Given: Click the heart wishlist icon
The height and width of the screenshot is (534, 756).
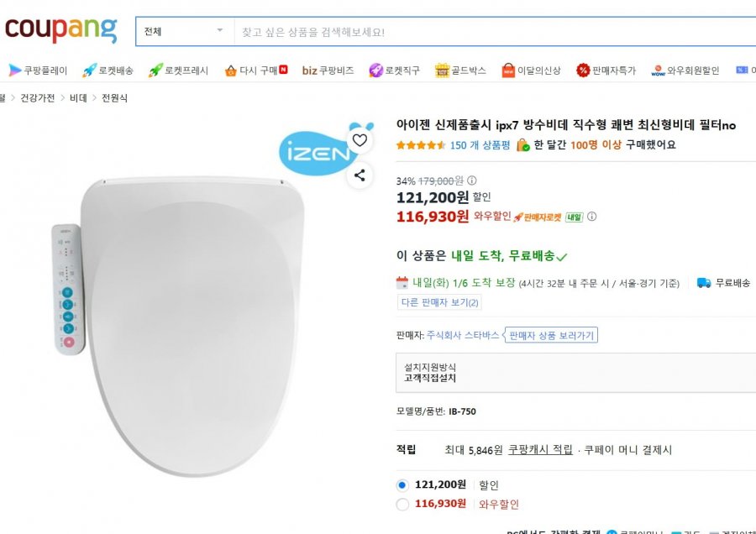Looking at the screenshot, I should tap(360, 140).
